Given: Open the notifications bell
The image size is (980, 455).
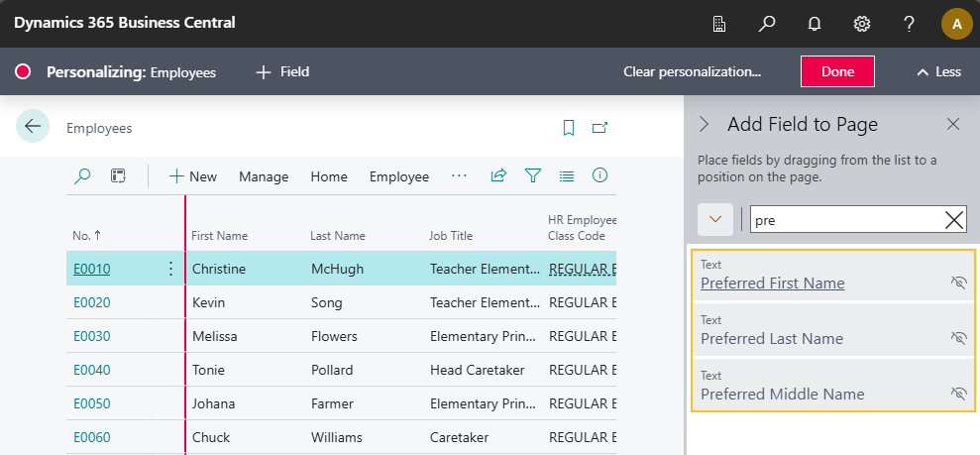Looking at the screenshot, I should [x=814, y=24].
